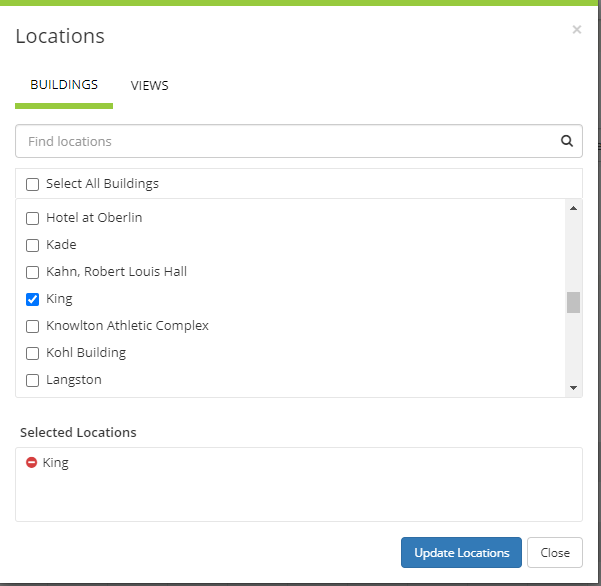Viewport: 601px width, 586px height.
Task: Focus the Find locations search field
Action: [x=285, y=141]
